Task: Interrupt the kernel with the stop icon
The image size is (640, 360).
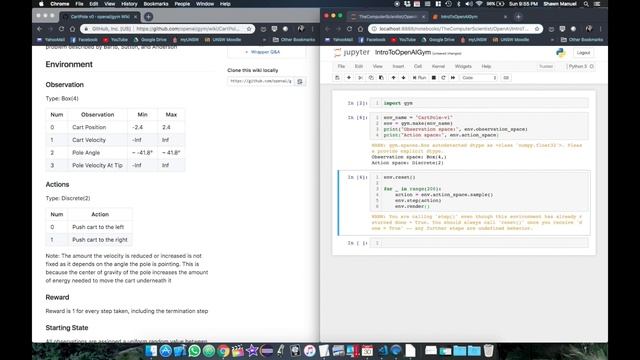Action: click(434, 78)
